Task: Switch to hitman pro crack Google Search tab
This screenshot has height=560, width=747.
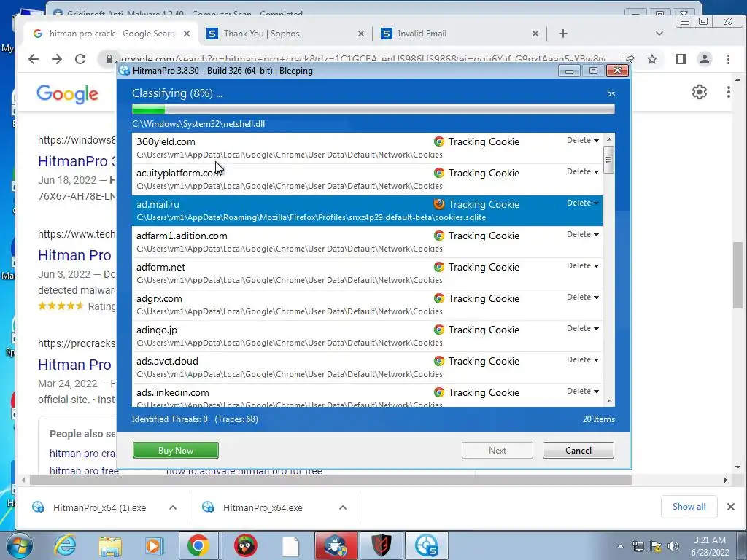Action: click(x=112, y=34)
